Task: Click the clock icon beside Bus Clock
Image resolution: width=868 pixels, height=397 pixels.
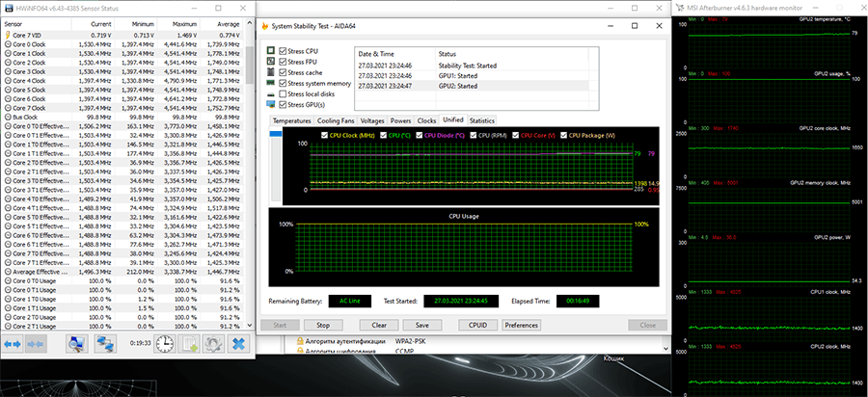Action: tap(8, 118)
